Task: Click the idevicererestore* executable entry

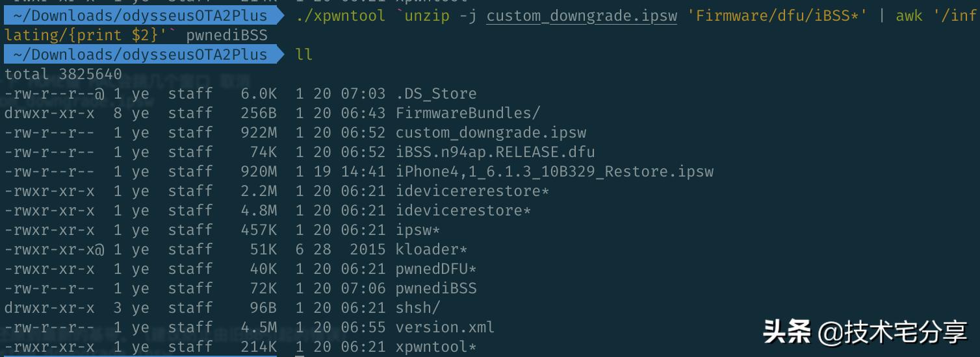Action: click(x=472, y=191)
